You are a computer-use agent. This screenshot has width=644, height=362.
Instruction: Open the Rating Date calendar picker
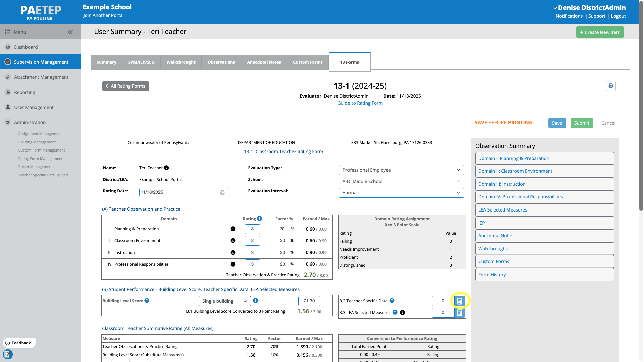pos(222,192)
